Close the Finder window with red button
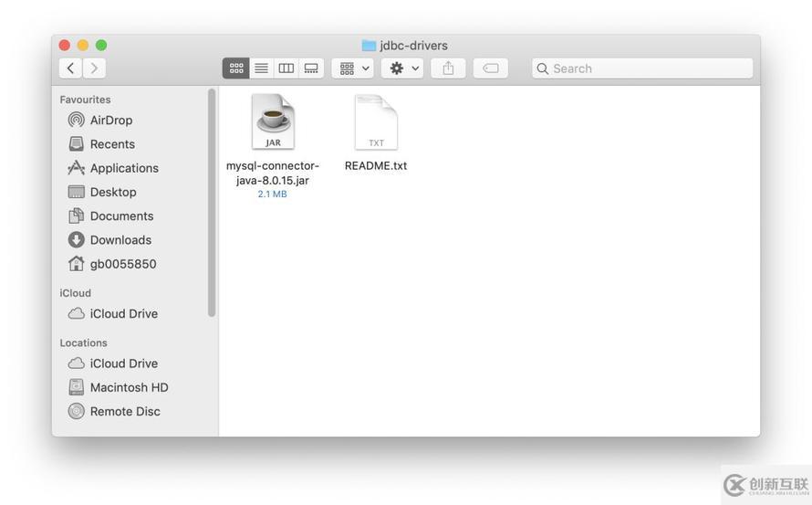Image resolution: width=812 pixels, height=505 pixels. tap(65, 45)
